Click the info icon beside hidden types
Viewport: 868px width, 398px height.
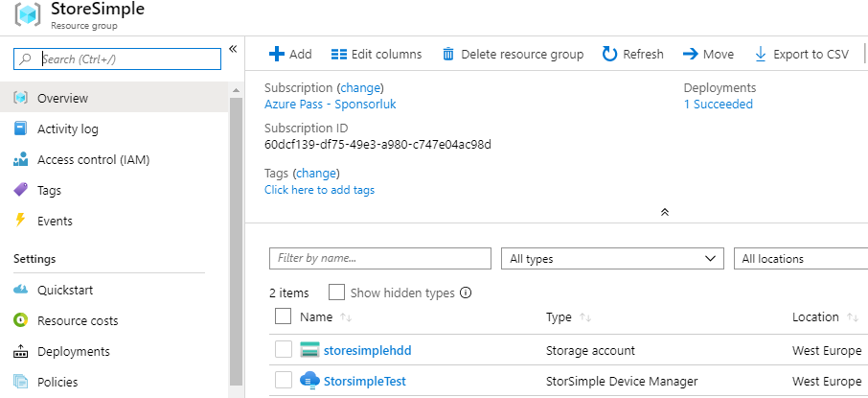coord(466,293)
